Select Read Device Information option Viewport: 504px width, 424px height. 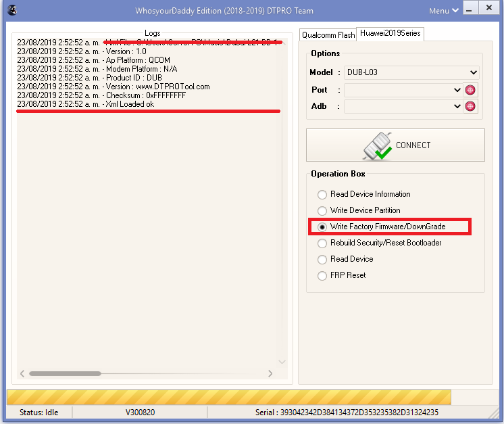[x=364, y=194]
